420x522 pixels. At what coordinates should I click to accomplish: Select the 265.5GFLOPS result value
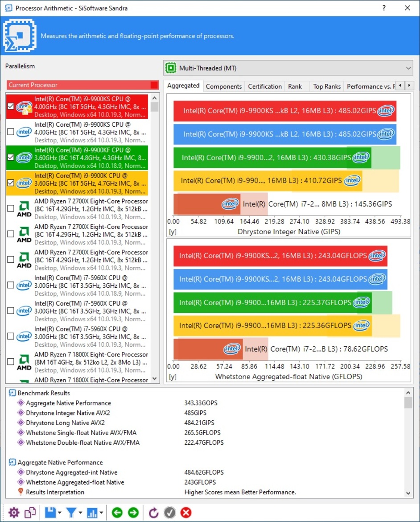202,432
